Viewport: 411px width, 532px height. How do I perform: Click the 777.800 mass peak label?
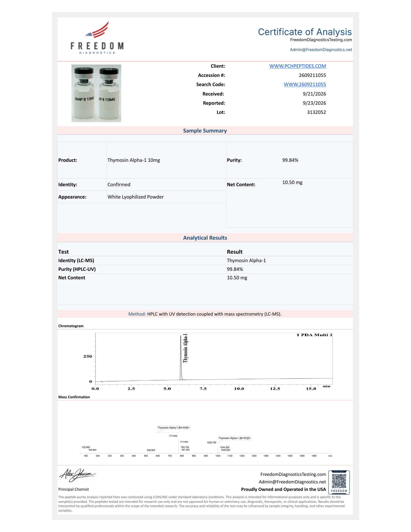(x=173, y=436)
